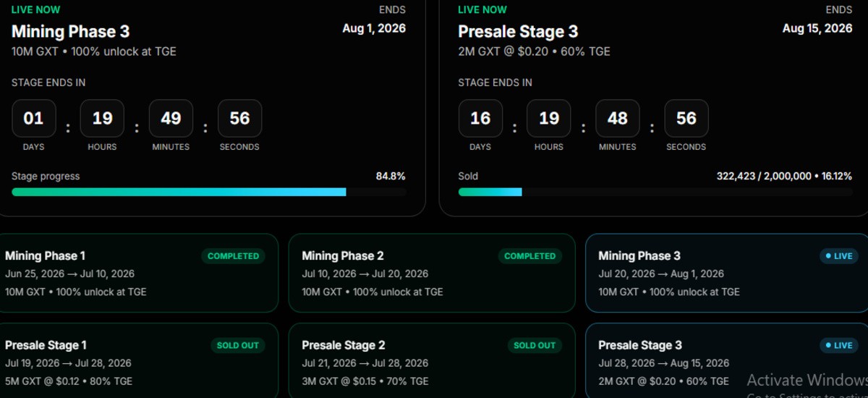Click Mining Phase 3 hours countdown box

tap(102, 118)
